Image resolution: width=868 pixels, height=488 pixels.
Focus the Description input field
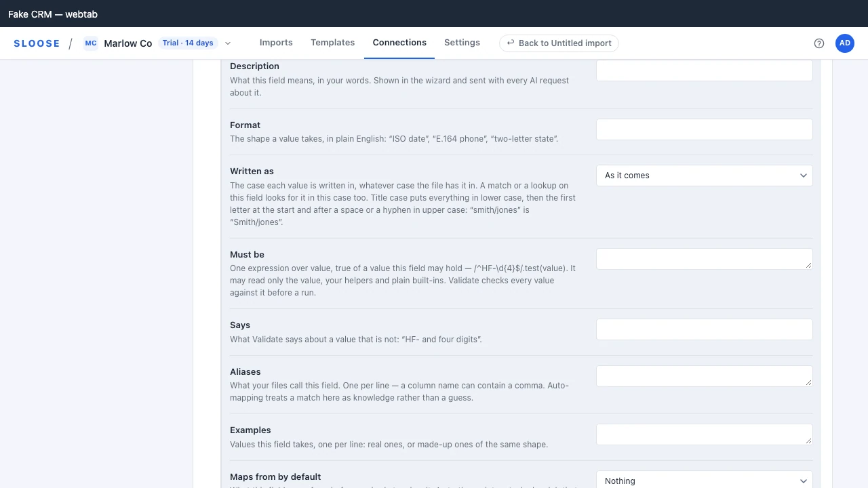pos(705,70)
